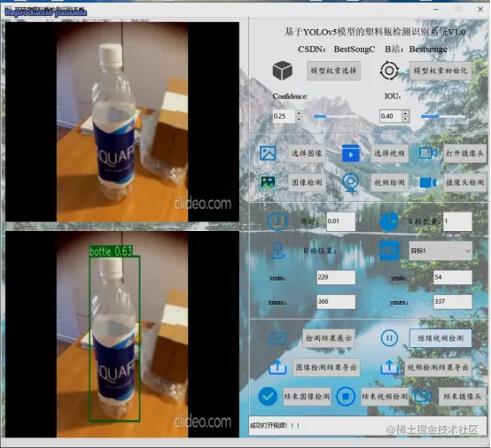The height and width of the screenshot is (448, 491).
Task: Click the clock time-used icon
Action: [277, 220]
